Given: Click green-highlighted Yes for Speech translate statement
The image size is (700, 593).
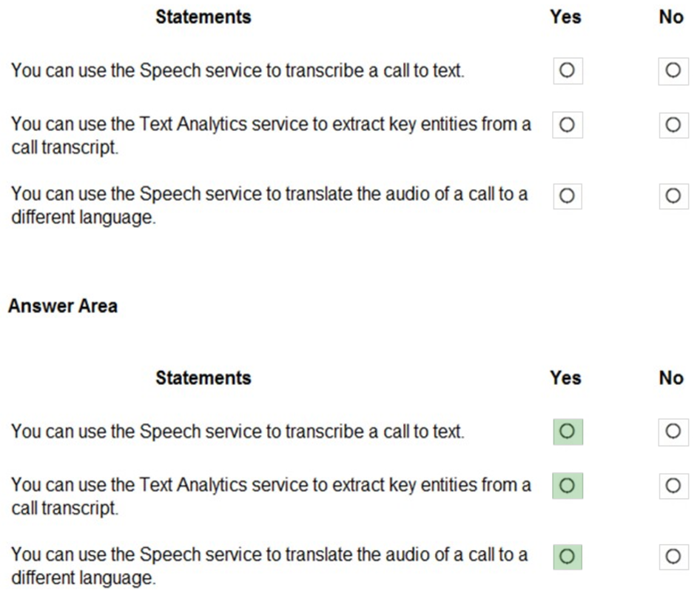Looking at the screenshot, I should (568, 556).
